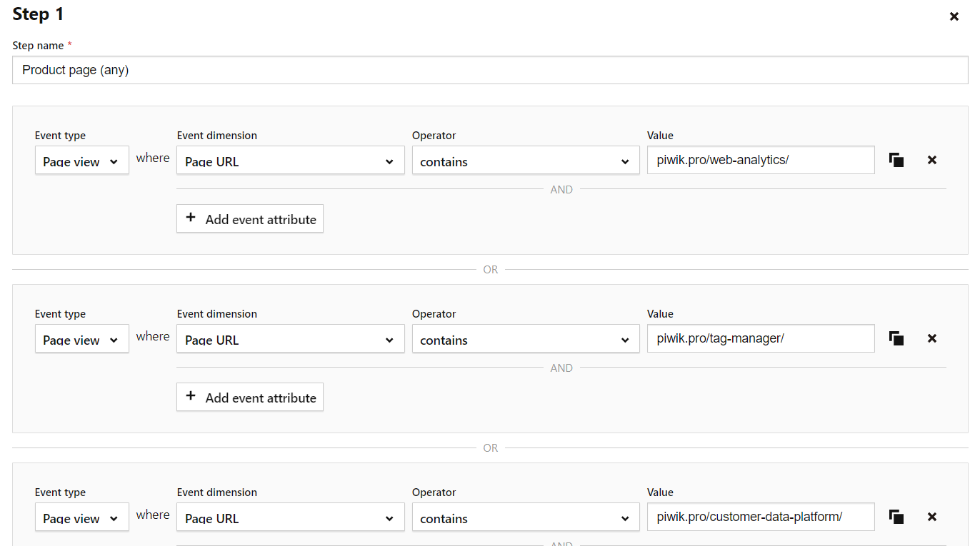Open Operator dropdown for customer-data-platform condition

525,517
